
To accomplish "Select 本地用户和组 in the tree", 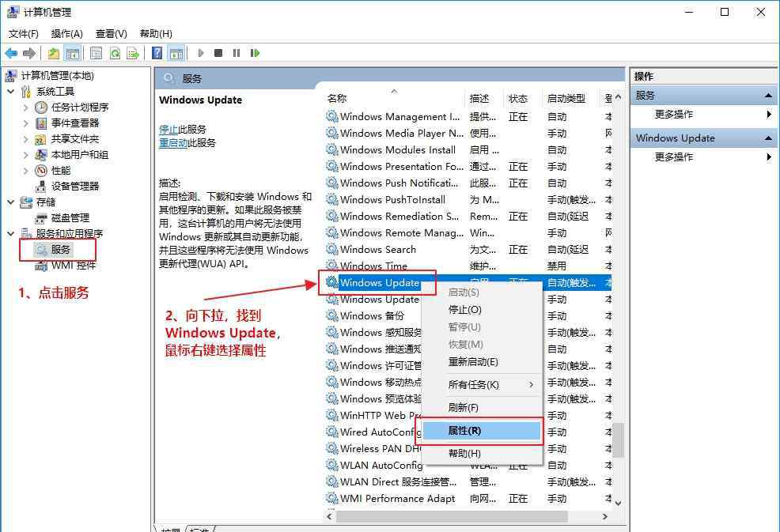I will tap(80, 155).
